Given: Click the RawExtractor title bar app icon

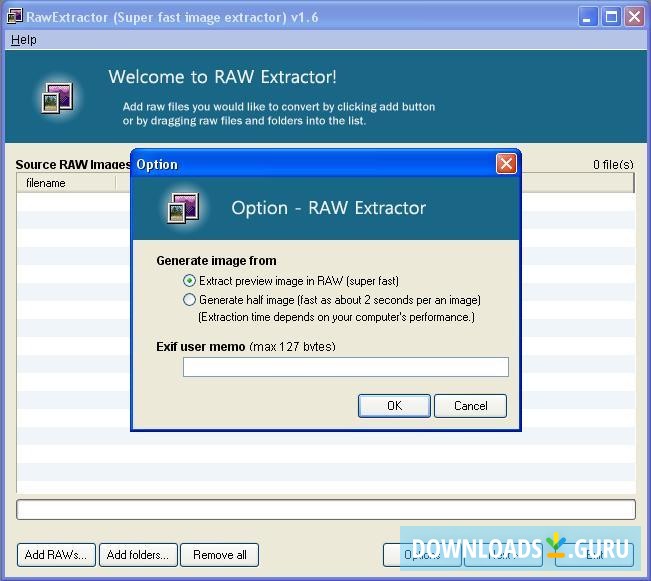Looking at the screenshot, I should click(15, 17).
